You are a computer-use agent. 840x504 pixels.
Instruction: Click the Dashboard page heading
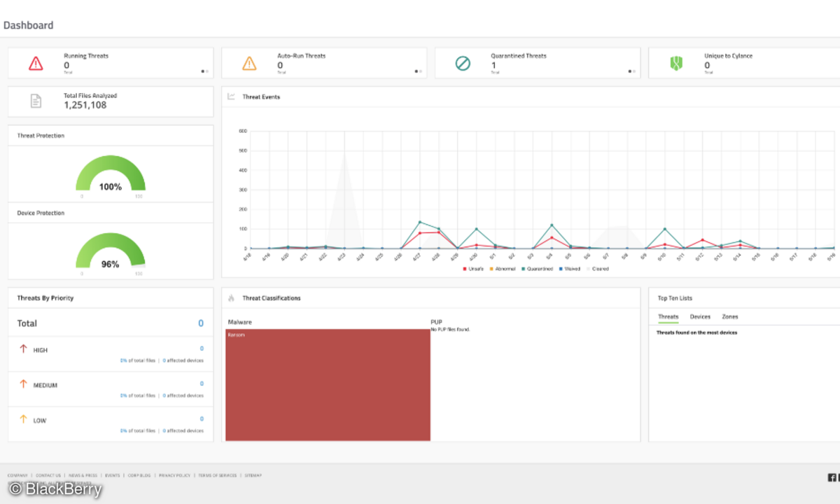(28, 25)
